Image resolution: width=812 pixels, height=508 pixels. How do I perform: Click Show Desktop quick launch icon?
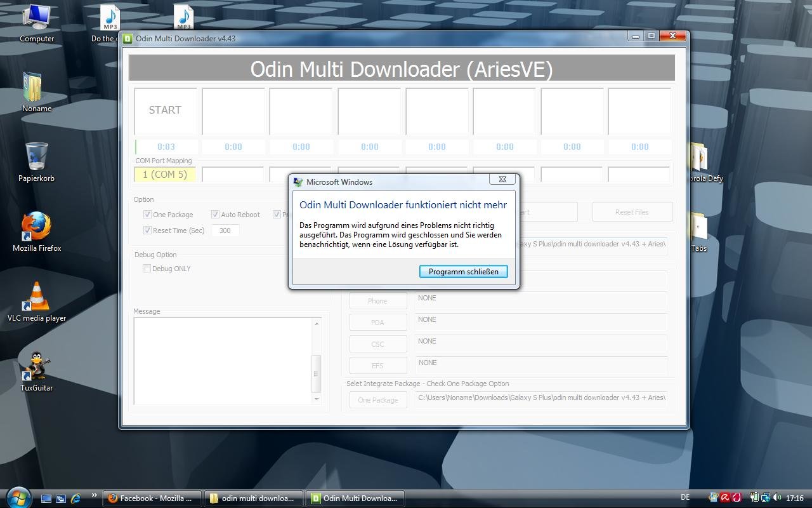46,498
